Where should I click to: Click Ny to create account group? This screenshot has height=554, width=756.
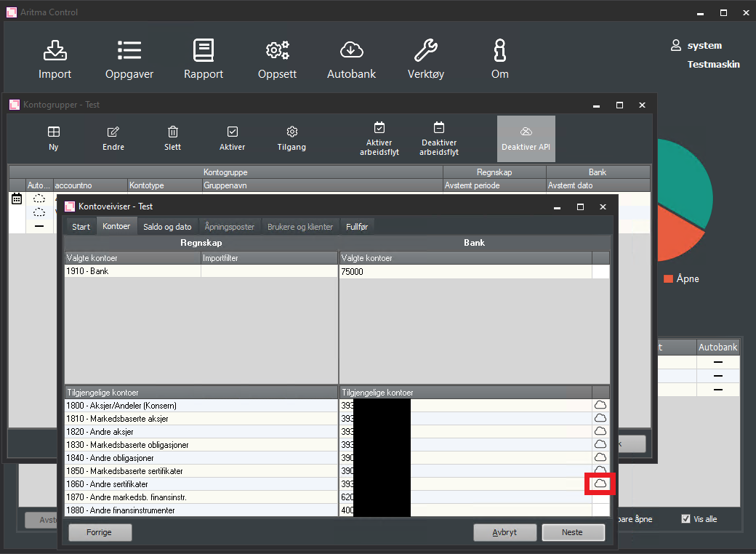pos(54,138)
